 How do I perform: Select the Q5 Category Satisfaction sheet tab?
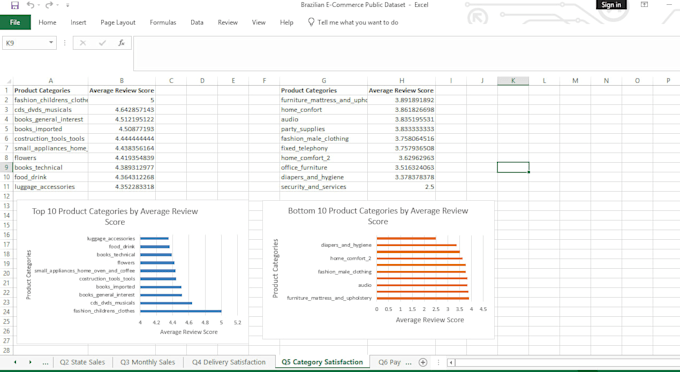click(322, 362)
